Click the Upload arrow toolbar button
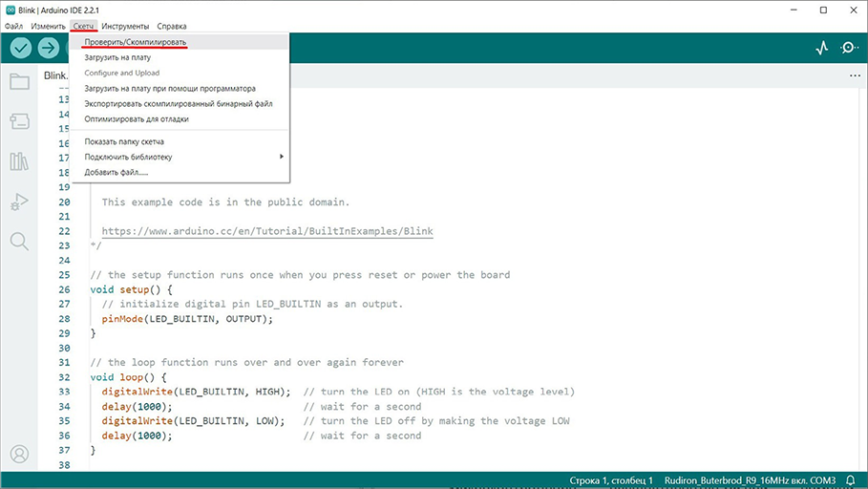This screenshot has width=868, height=489. pyautogui.click(x=49, y=48)
